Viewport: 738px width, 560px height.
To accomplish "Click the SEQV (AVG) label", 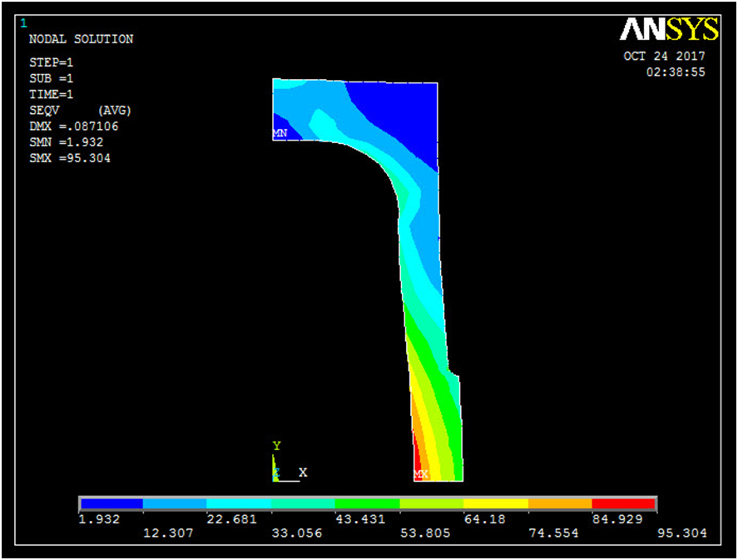I will [x=80, y=110].
